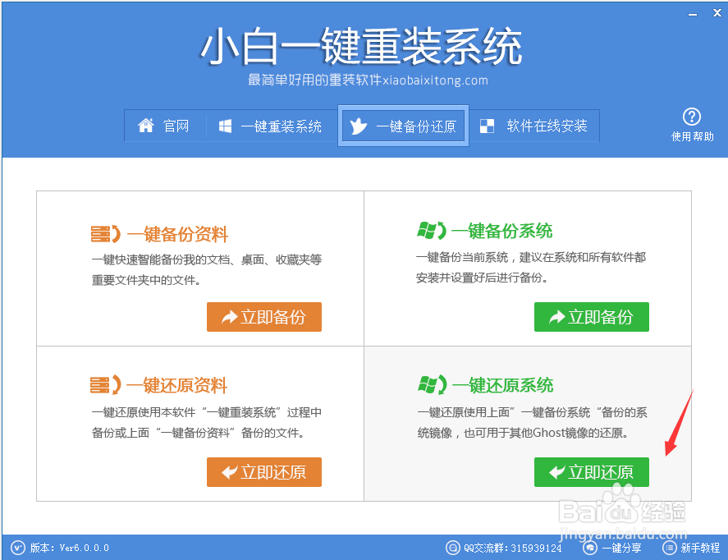Click the 一键备份系统 heading
This screenshot has height=560, width=728.
502,232
